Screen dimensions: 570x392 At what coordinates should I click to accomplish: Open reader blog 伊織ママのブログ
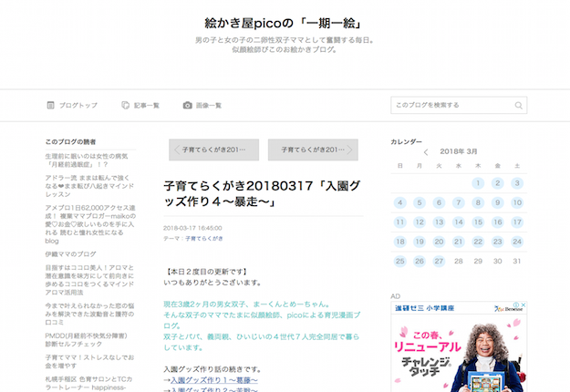pos(70,254)
